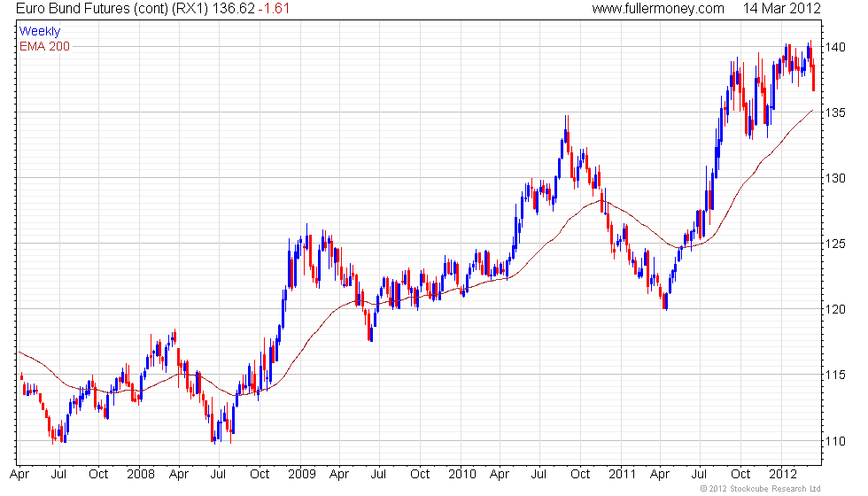Screen dimensions: 868x496
Task: Click the red price change -1.61
Action: point(275,9)
